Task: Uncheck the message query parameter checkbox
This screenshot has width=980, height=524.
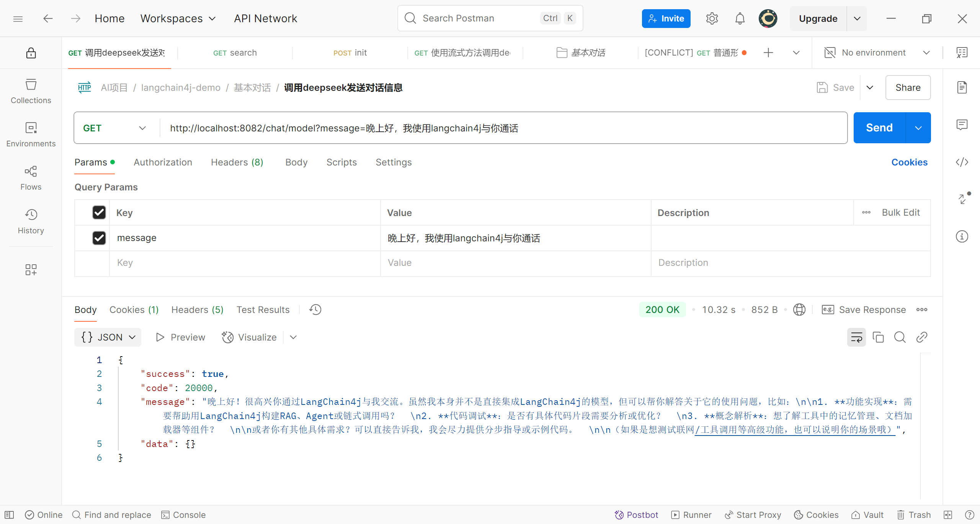Action: [99, 238]
